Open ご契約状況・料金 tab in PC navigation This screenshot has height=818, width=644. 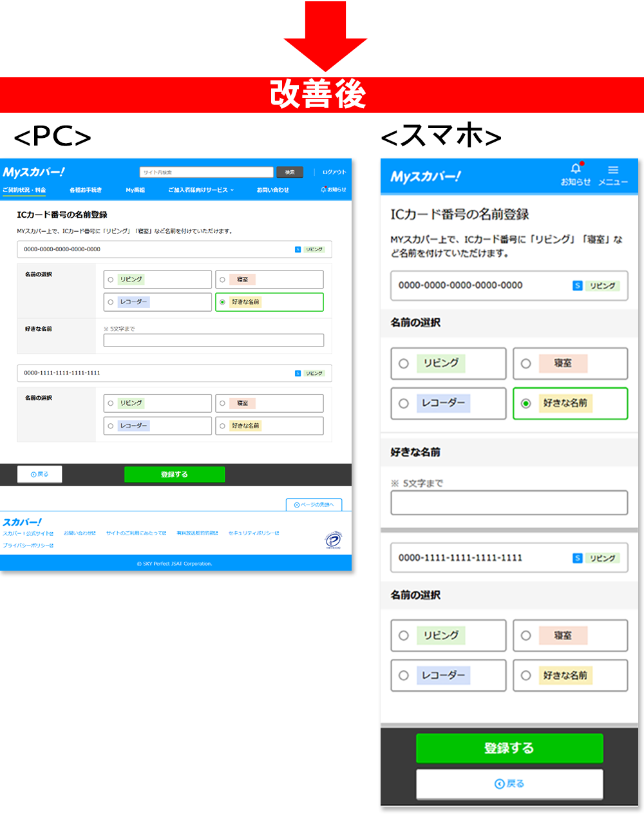[24, 190]
